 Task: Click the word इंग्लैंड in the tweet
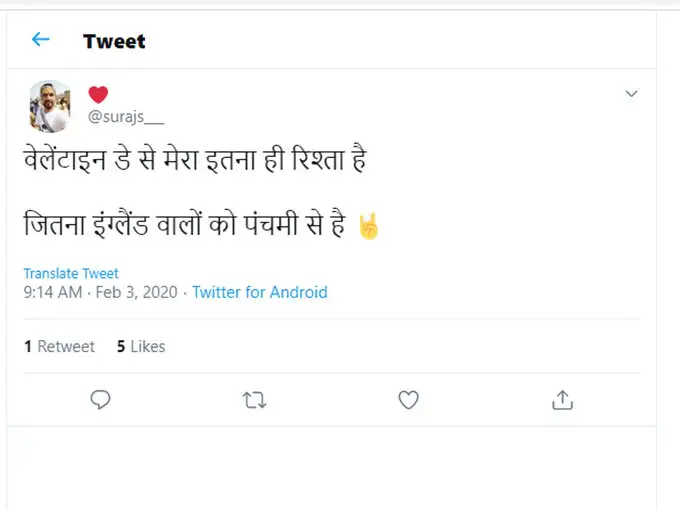pos(128,226)
